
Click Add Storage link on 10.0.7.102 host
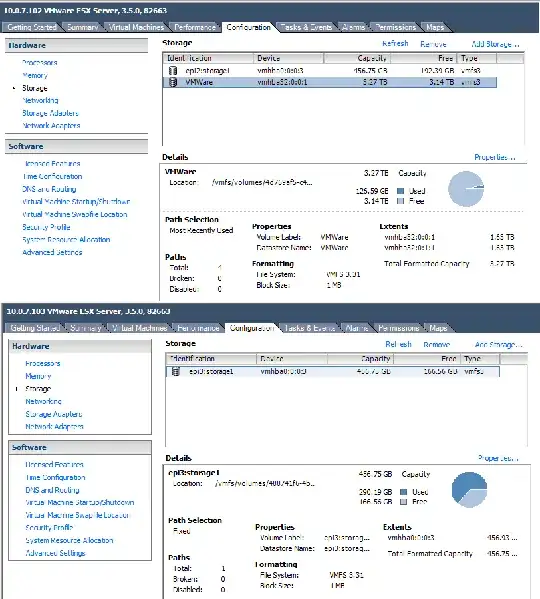pos(495,44)
